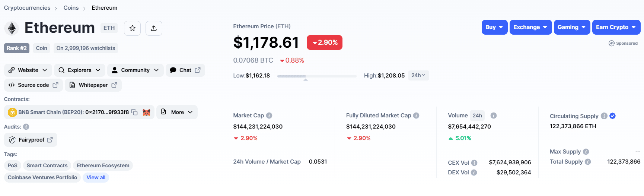Expand the Website dropdown

coord(28,70)
